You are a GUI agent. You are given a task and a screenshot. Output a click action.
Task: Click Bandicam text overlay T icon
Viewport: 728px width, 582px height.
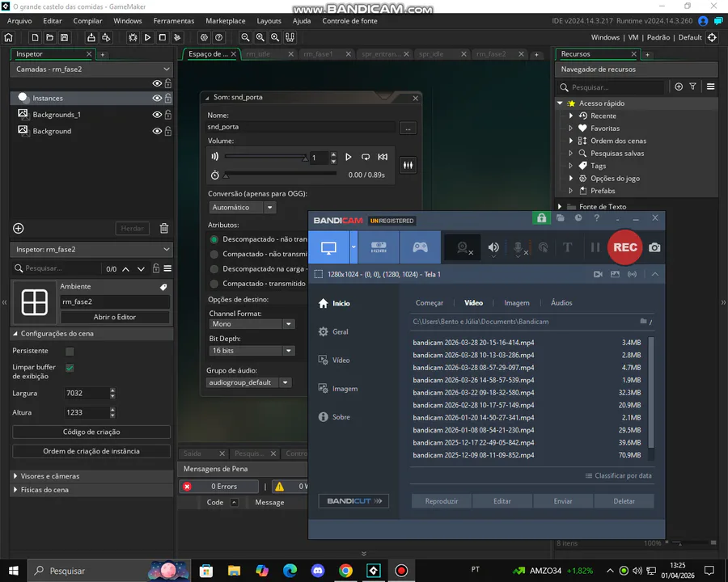567,247
